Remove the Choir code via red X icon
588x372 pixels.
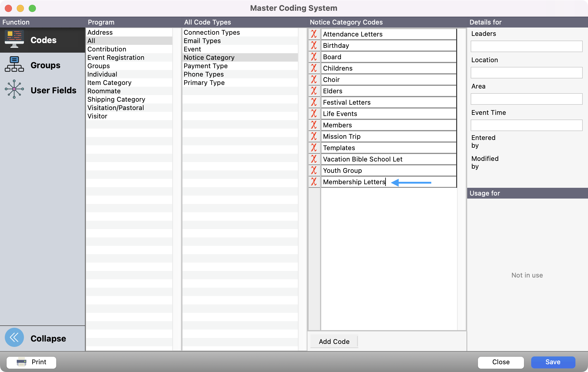click(314, 80)
